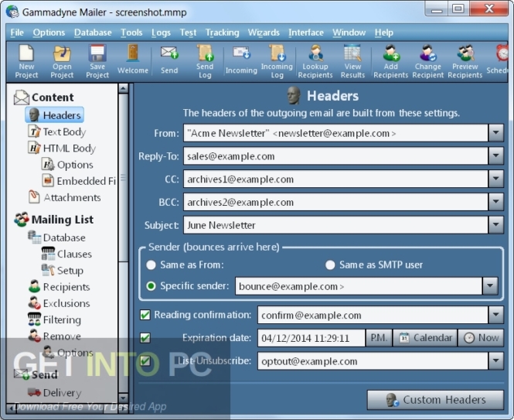Select Recipients in the sidebar
This screenshot has height=420, width=514.
(x=59, y=286)
